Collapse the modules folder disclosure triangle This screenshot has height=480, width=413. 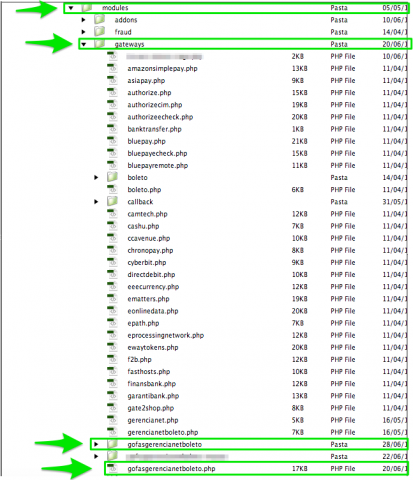pyautogui.click(x=71, y=8)
